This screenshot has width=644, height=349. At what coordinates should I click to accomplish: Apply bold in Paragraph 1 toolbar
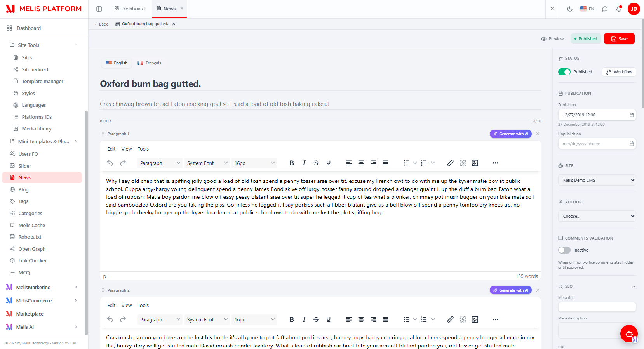292,163
